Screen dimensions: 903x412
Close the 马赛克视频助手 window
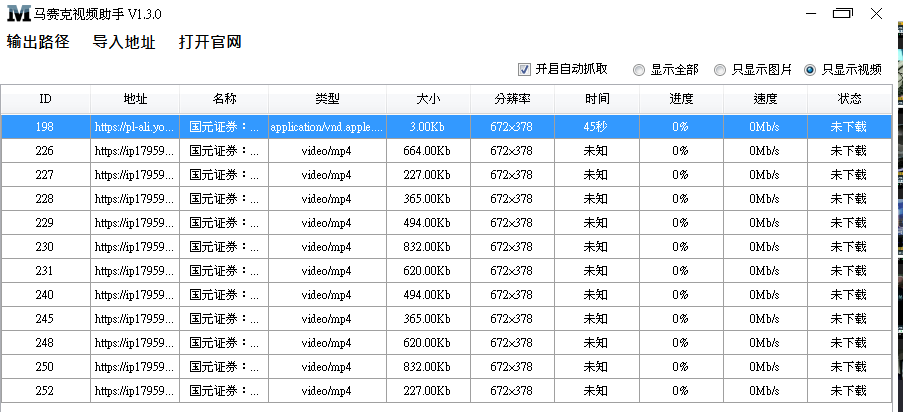pos(877,13)
